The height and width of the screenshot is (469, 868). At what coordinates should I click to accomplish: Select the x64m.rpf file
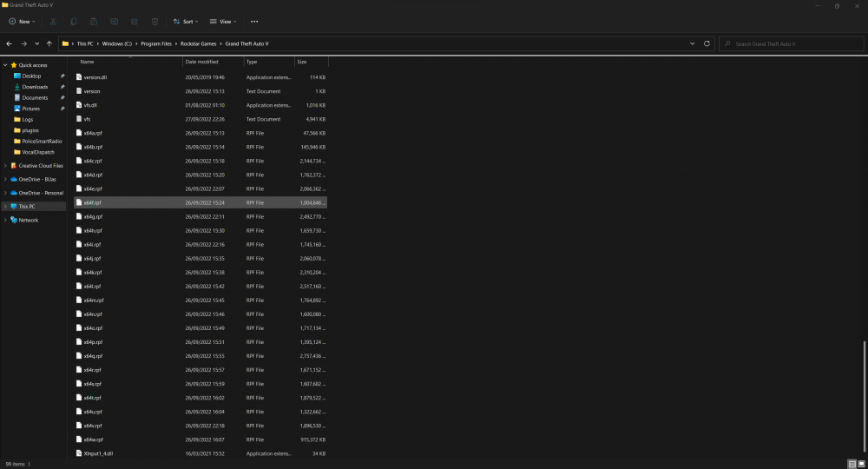point(201,301)
